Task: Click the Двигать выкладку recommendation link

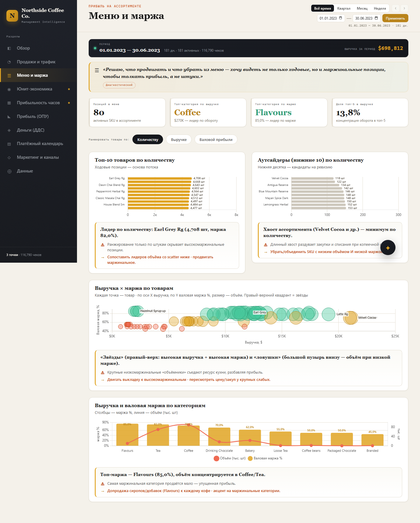Action: tap(189, 380)
